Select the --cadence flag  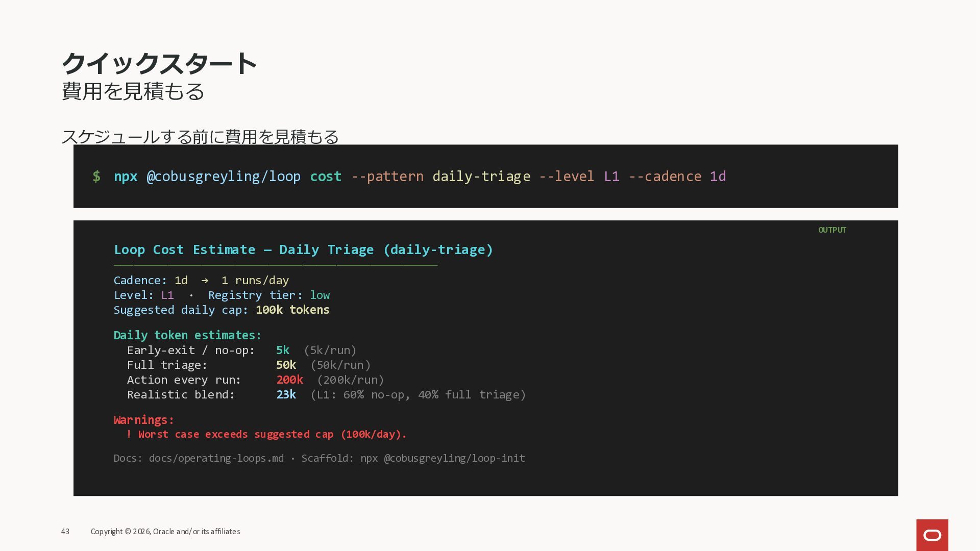pyautogui.click(x=665, y=177)
